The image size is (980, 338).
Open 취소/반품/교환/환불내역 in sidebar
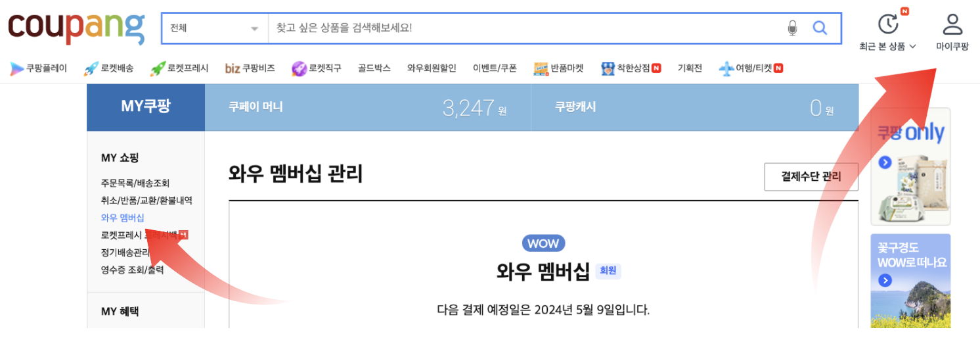click(146, 200)
